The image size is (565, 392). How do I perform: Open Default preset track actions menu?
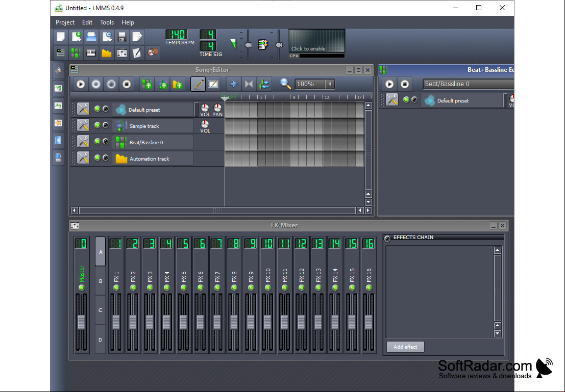tap(83, 109)
